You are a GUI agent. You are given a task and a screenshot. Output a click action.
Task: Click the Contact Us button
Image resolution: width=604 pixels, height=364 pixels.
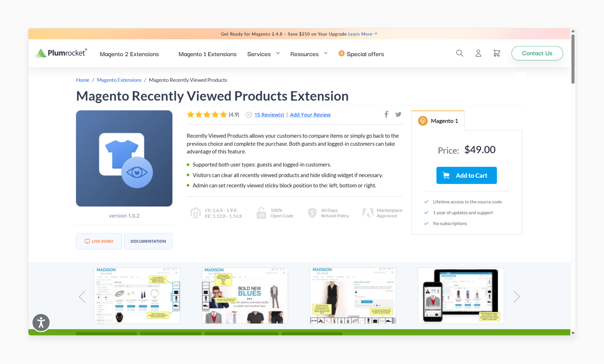(537, 53)
